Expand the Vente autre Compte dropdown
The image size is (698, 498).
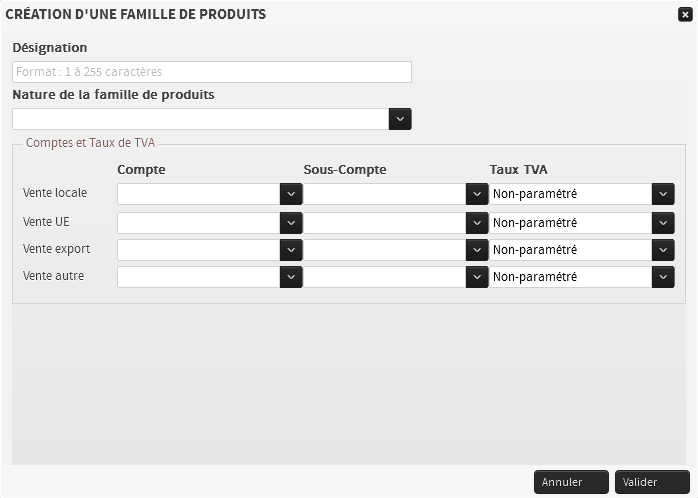tap(291, 277)
